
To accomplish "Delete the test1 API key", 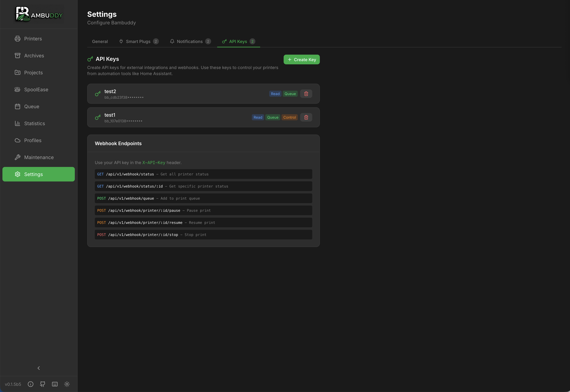I will pyautogui.click(x=306, y=117).
